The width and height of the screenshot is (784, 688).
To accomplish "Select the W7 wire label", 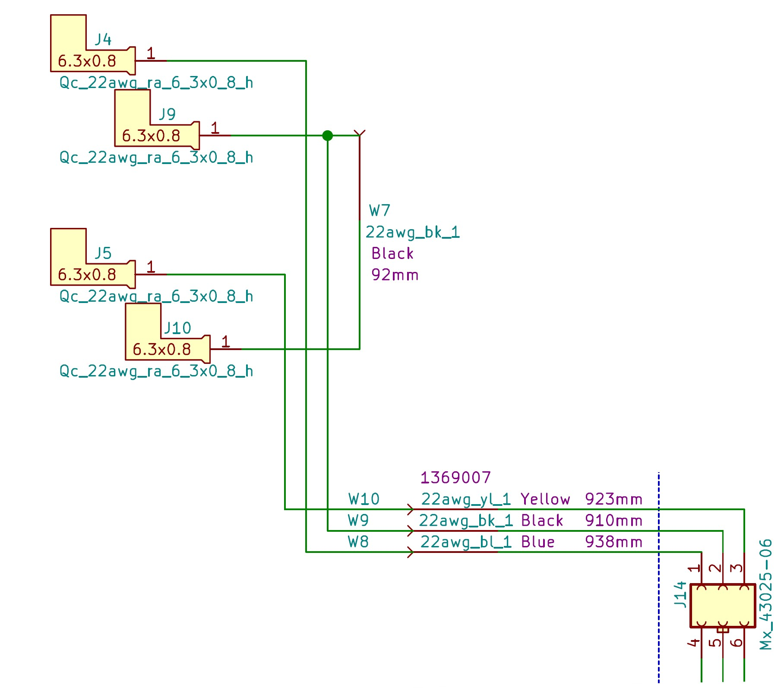I will 379,210.
